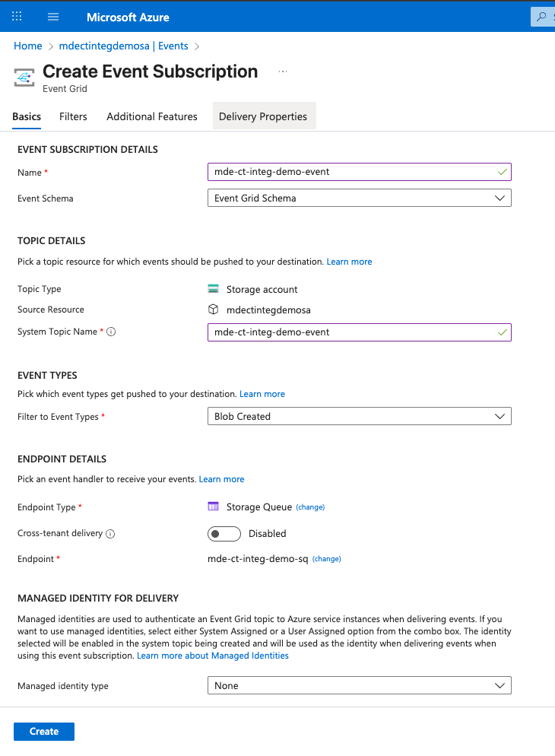Image resolution: width=555 pixels, height=756 pixels.
Task: Click the Cross-tenant delivery info icon
Action: pos(110,534)
